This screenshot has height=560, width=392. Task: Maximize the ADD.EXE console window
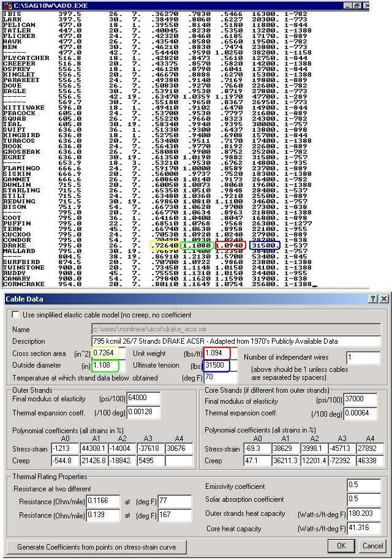[x=357, y=6]
